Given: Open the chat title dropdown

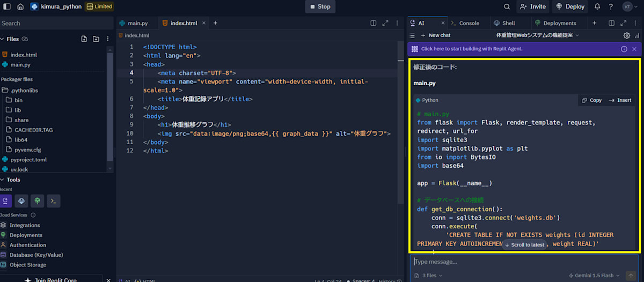Looking at the screenshot, I should click(x=538, y=35).
